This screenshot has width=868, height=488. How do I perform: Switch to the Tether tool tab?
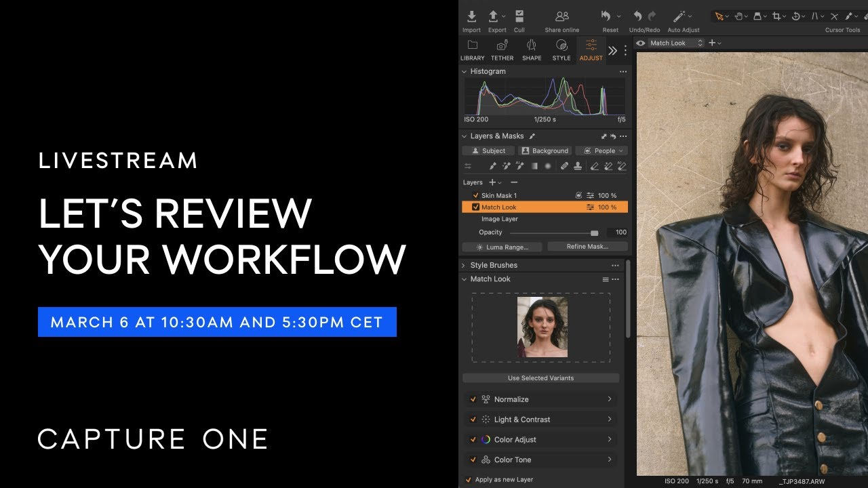(x=502, y=50)
